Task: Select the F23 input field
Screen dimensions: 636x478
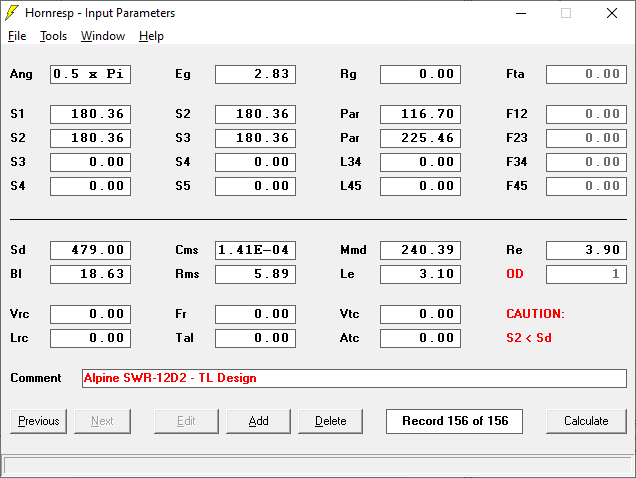Action: [586, 138]
